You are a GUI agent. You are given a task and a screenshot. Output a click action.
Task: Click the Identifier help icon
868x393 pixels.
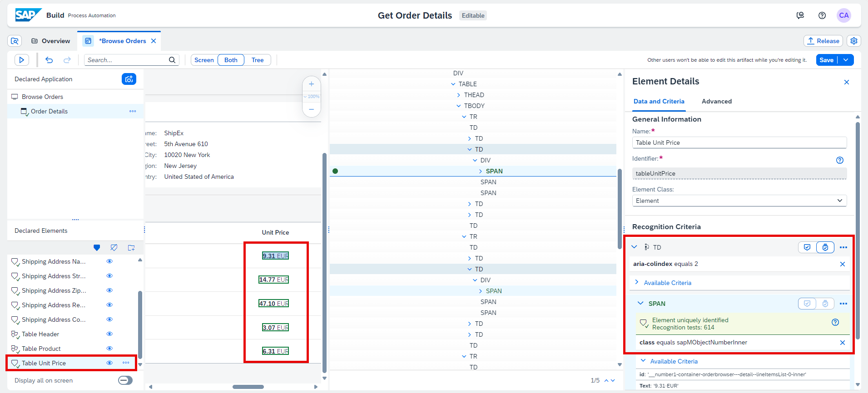pos(840,160)
